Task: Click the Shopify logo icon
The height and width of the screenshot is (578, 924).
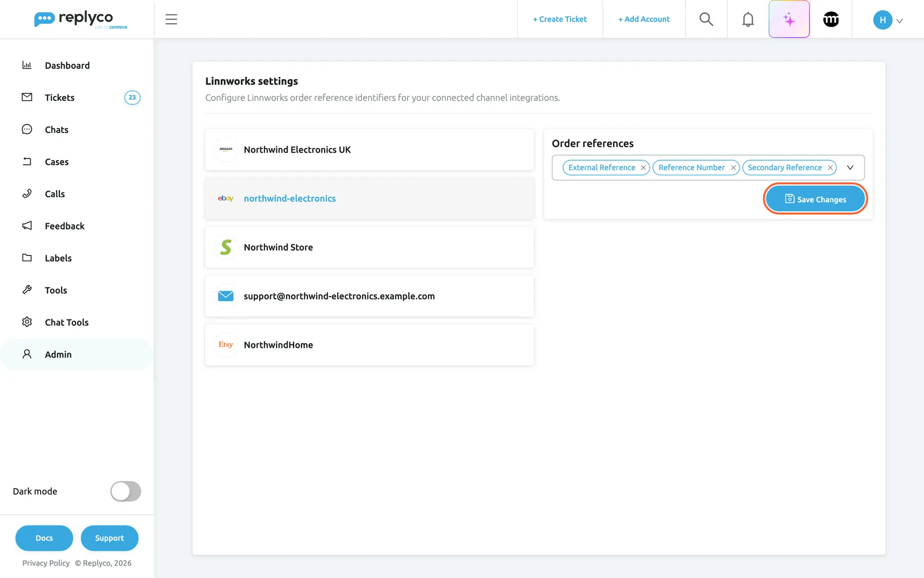Action: tap(226, 247)
